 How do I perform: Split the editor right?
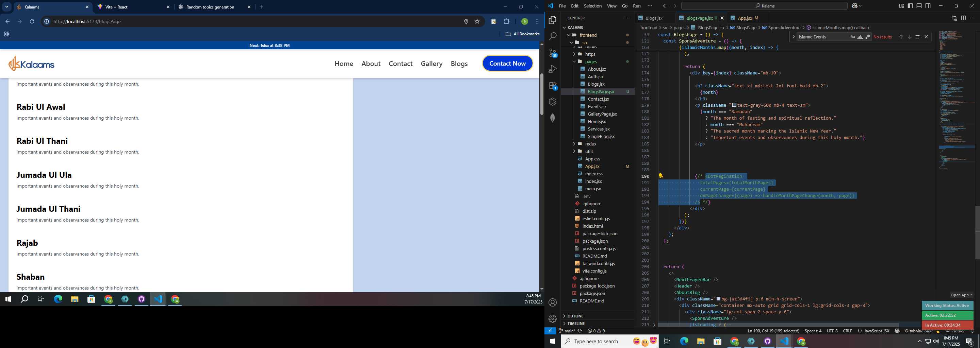[963, 18]
